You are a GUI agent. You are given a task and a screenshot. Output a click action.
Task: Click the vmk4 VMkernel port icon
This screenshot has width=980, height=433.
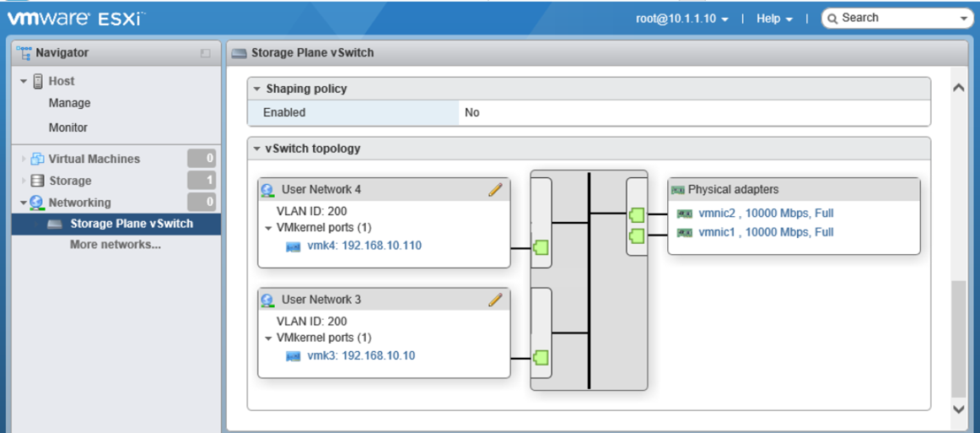point(293,246)
